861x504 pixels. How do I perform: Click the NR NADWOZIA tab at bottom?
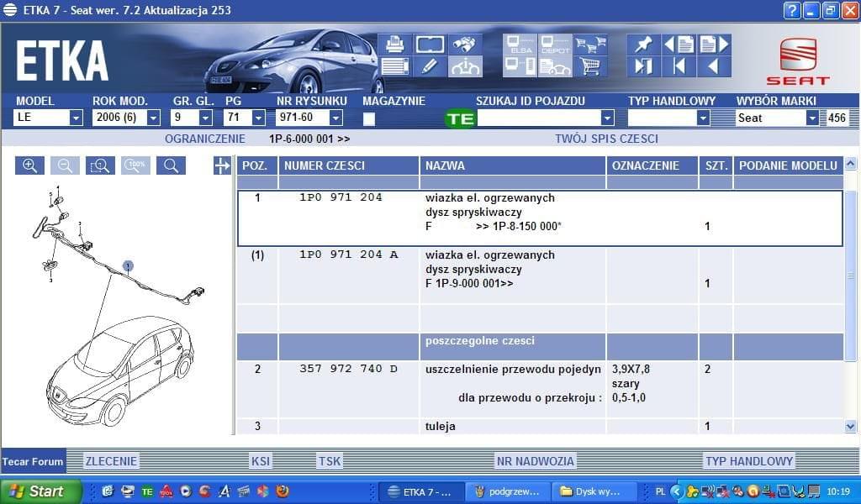[x=536, y=461]
